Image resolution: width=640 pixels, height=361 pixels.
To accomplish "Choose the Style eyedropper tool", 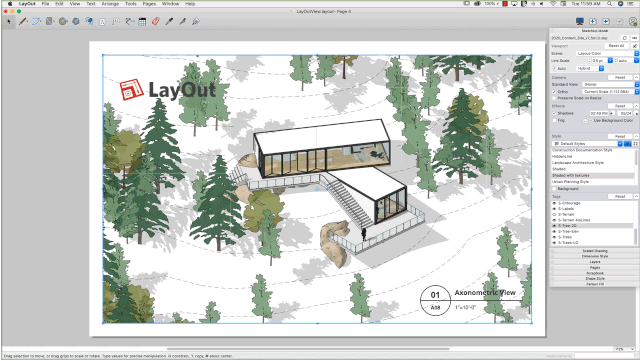I will (169, 21).
